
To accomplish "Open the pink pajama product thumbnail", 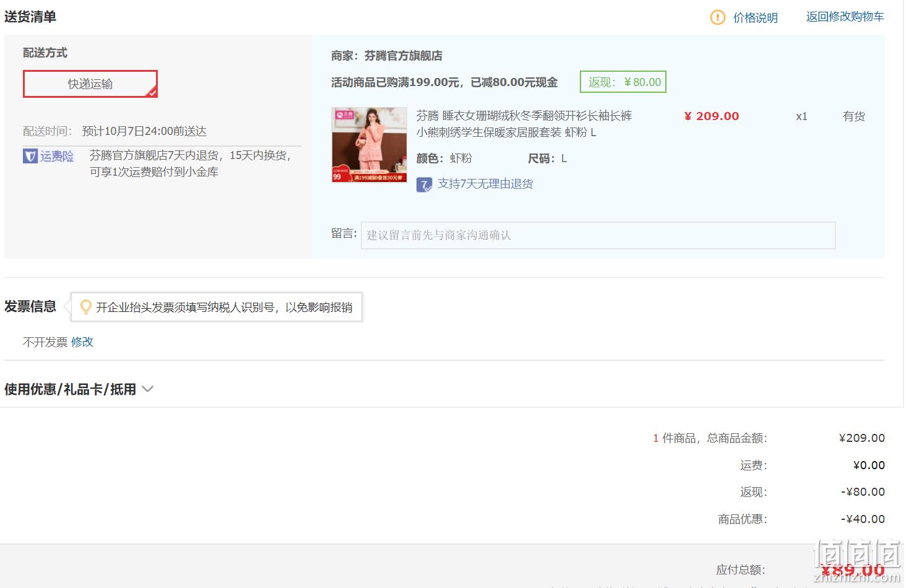I will pyautogui.click(x=369, y=145).
